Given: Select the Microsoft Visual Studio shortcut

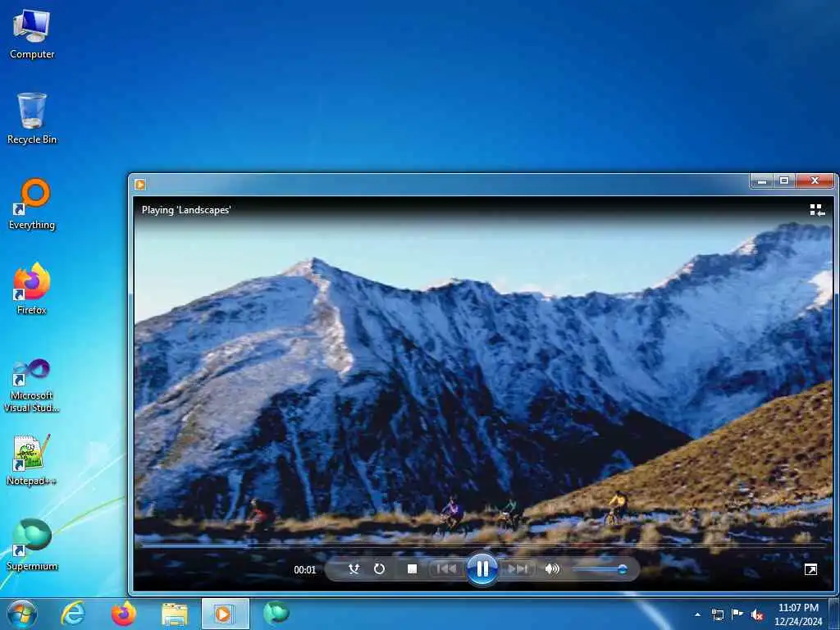Looking at the screenshot, I should [x=32, y=386].
